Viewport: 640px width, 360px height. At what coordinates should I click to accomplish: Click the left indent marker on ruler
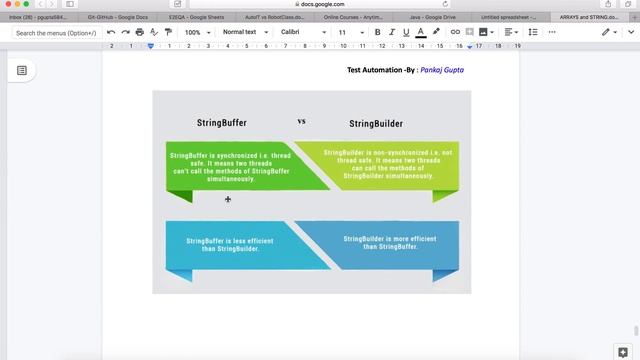click(151, 46)
